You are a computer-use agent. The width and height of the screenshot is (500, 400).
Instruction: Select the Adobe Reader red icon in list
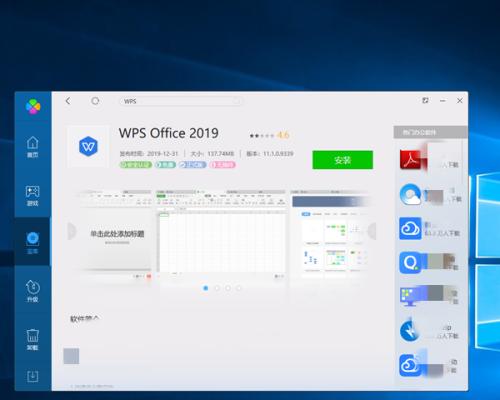410,160
